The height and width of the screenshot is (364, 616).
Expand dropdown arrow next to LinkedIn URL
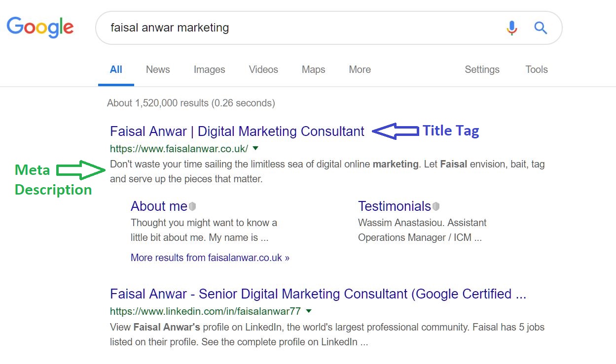309,311
